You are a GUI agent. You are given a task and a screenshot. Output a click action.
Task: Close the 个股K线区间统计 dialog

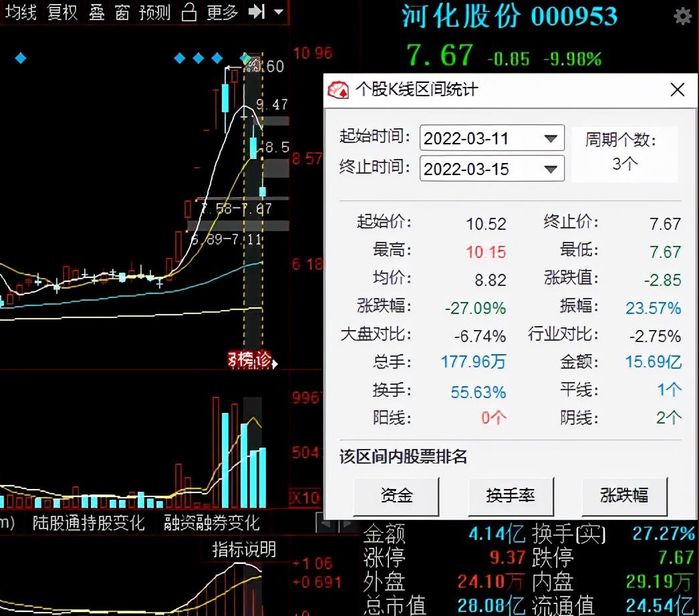pyautogui.click(x=677, y=90)
